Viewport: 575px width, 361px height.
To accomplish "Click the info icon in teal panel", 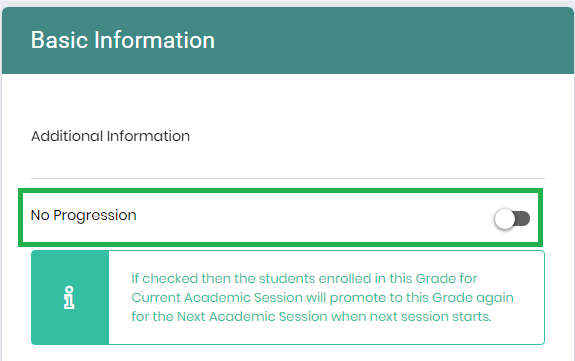I will tap(69, 298).
